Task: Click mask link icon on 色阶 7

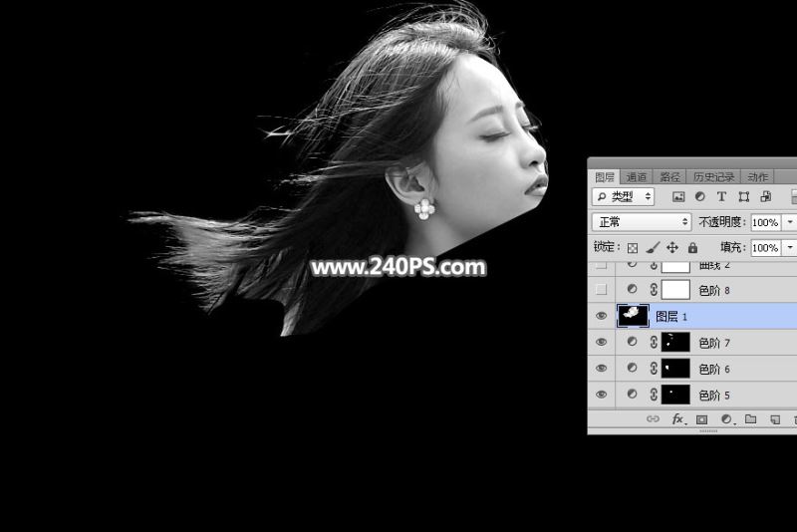Action: pos(654,343)
